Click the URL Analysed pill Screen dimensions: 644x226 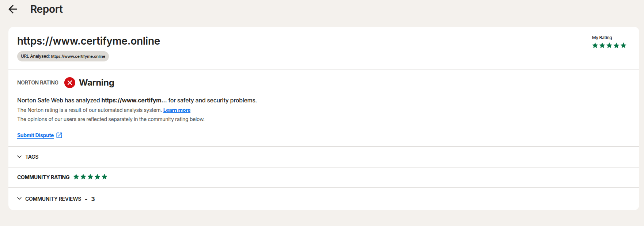click(63, 56)
